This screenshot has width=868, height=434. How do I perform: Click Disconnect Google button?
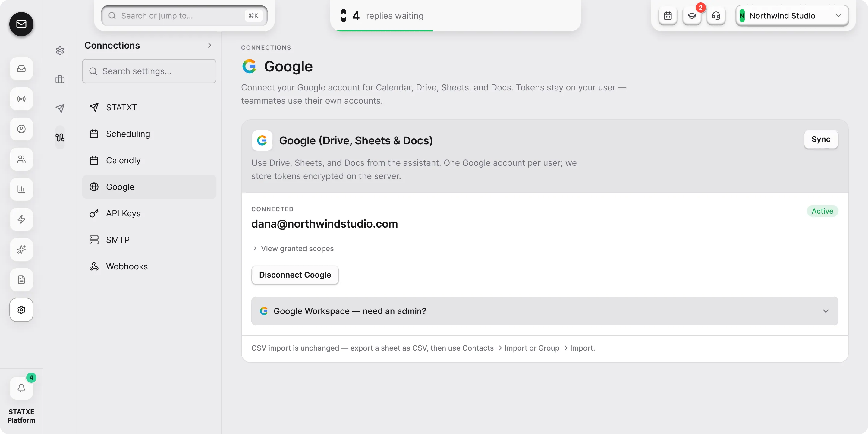(295, 275)
